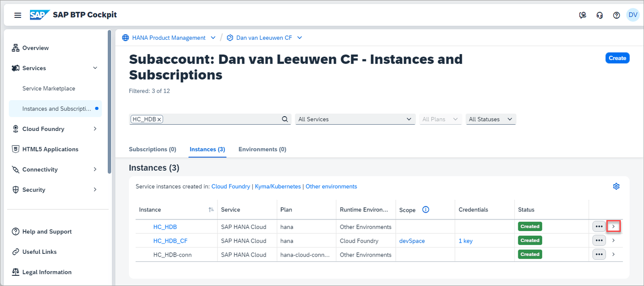The width and height of the screenshot is (644, 286).
Task: Click the Services puzzle icon
Action: [16, 68]
